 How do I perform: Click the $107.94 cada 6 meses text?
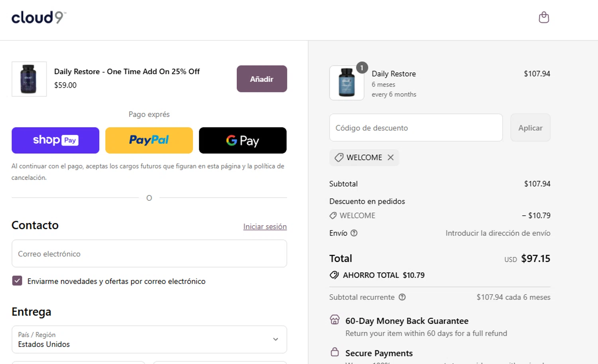coord(513,297)
